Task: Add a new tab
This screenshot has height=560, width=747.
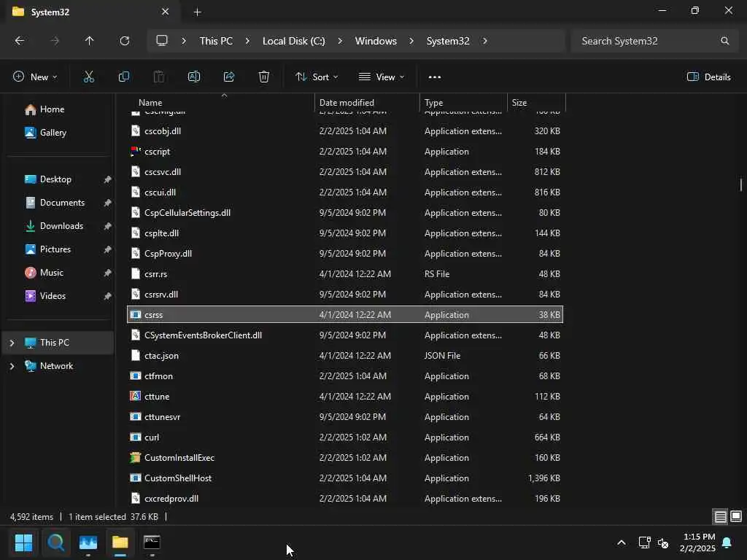Action: pyautogui.click(x=197, y=12)
